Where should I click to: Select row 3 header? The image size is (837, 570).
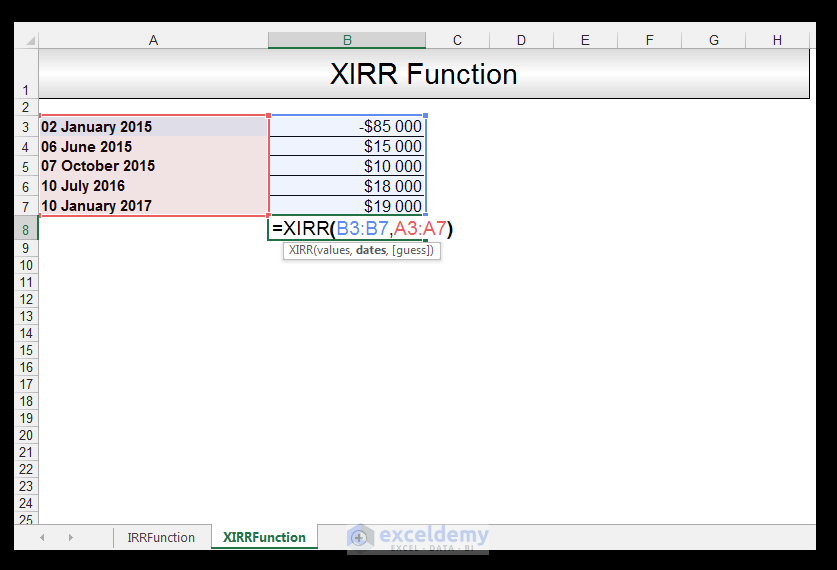point(26,127)
